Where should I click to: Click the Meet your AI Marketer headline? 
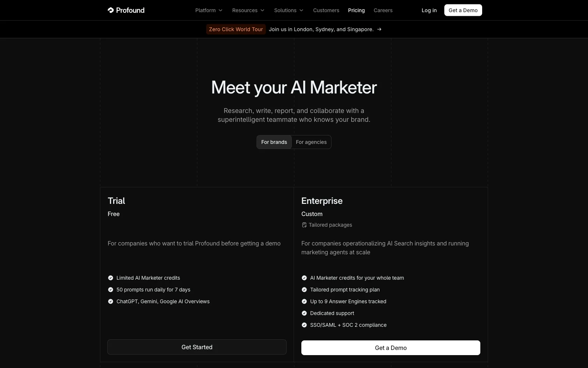[294, 88]
